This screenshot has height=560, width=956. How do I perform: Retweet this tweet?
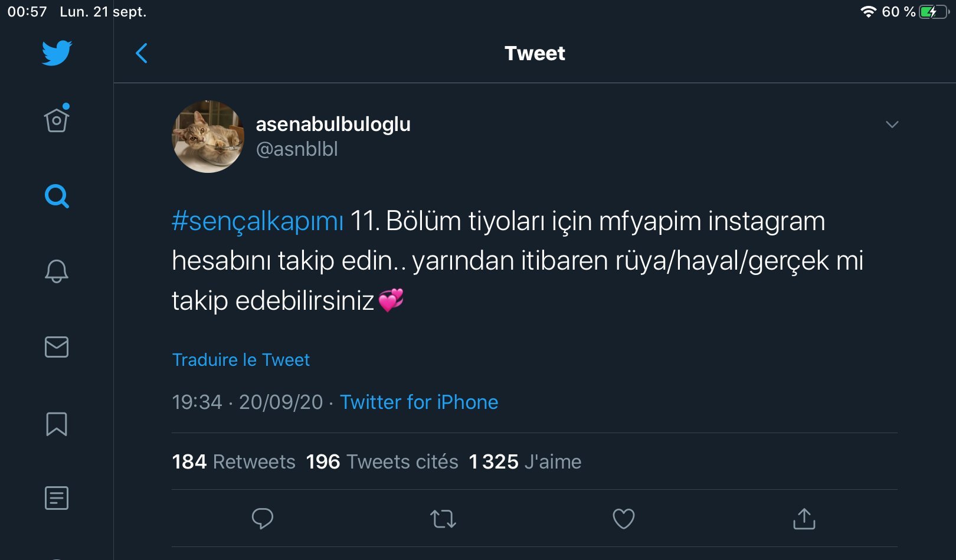pos(443,519)
